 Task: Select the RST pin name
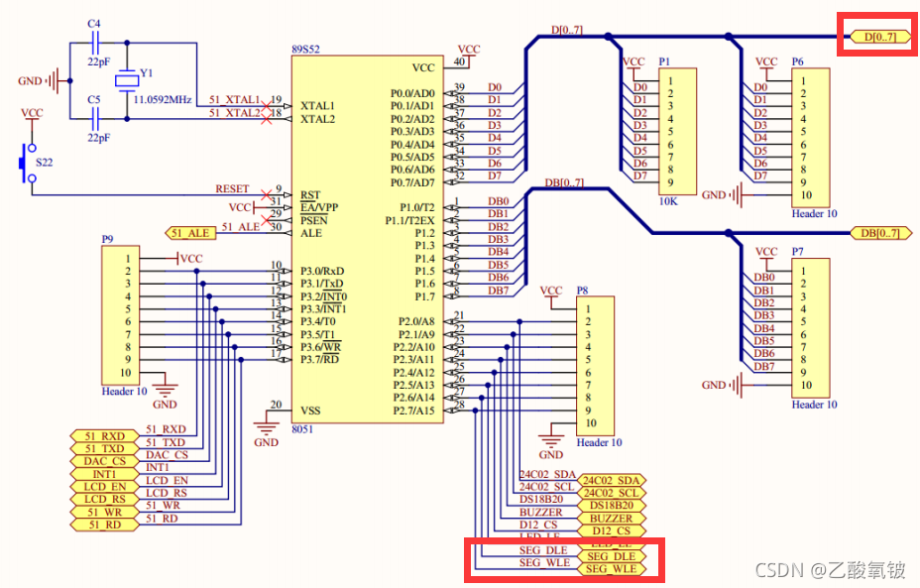(310, 194)
